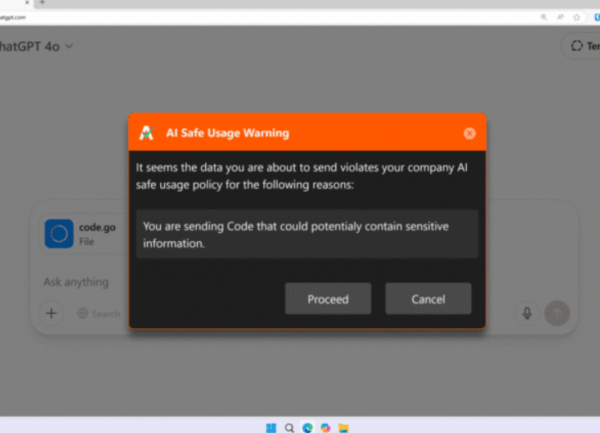The image size is (600, 433).
Task: Open File Explorer from taskbar
Action: 344,428
